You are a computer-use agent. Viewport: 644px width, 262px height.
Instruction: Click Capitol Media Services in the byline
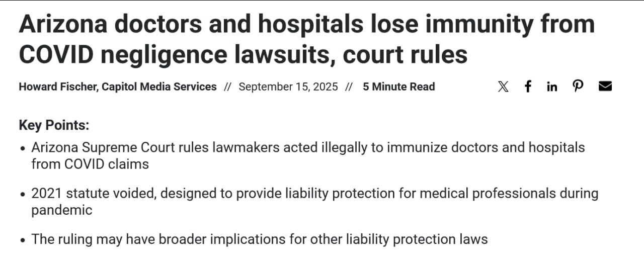(159, 86)
